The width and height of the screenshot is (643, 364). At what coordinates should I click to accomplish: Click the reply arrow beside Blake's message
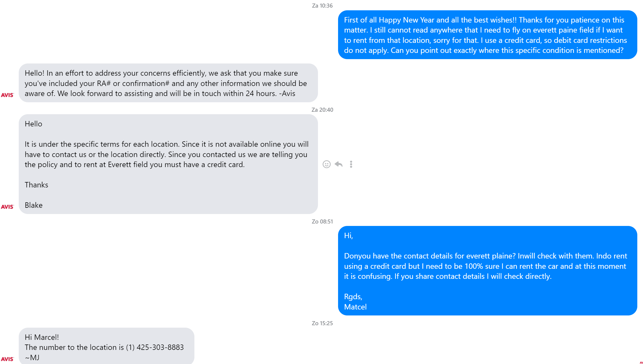coord(339,164)
